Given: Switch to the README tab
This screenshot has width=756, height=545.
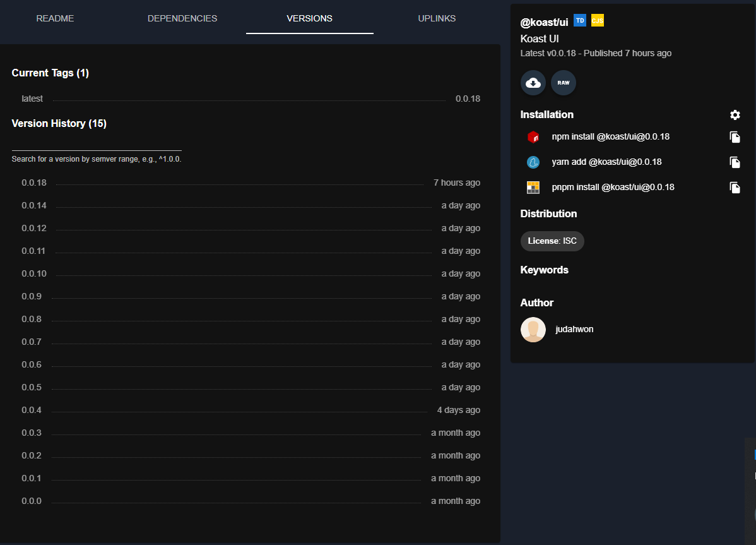Looking at the screenshot, I should pos(55,18).
